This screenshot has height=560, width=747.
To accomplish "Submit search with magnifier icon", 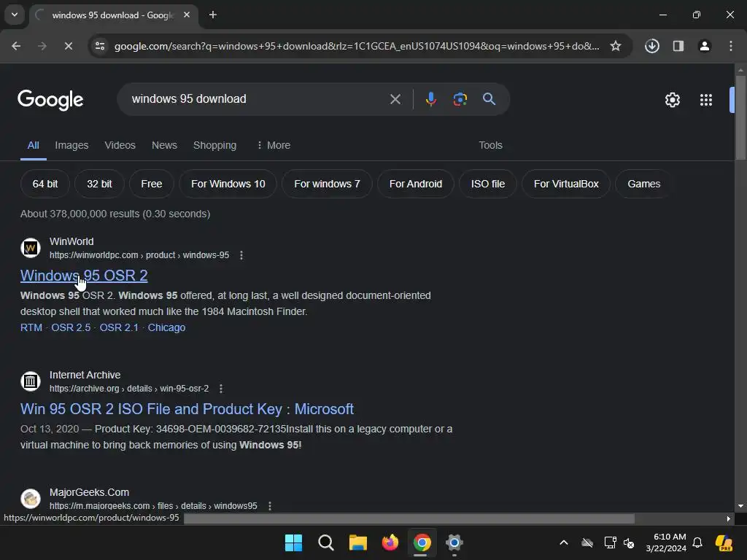I will tap(489, 99).
